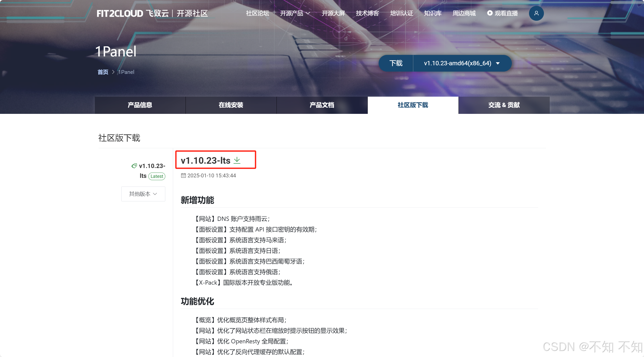
Task: Click the 下载 button in the banner
Action: [396, 63]
